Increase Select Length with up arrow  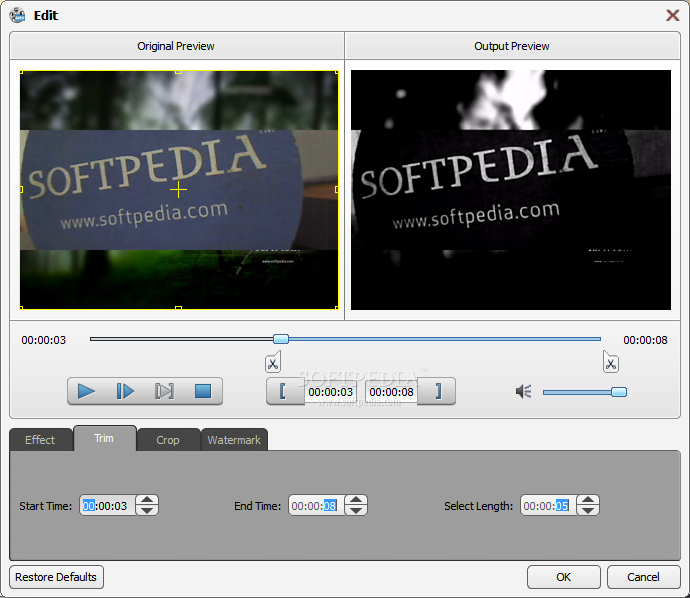[588, 500]
